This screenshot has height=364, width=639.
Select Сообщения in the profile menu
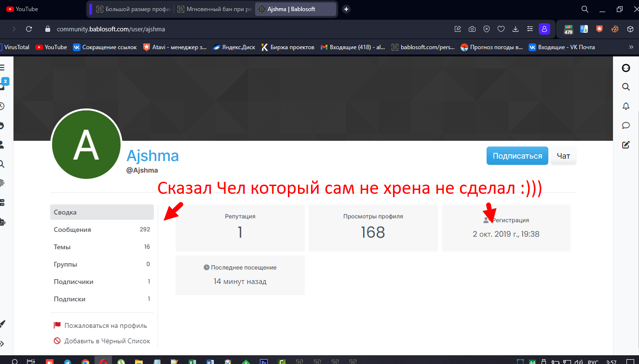click(72, 229)
